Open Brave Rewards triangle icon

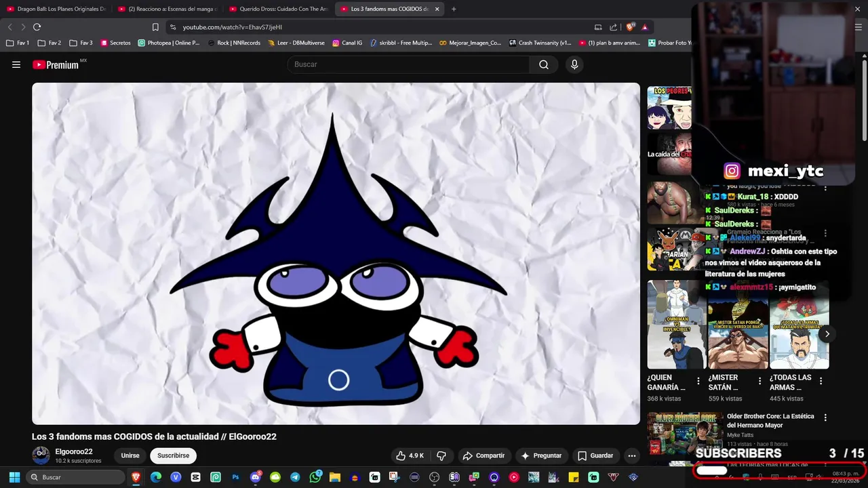coord(644,27)
